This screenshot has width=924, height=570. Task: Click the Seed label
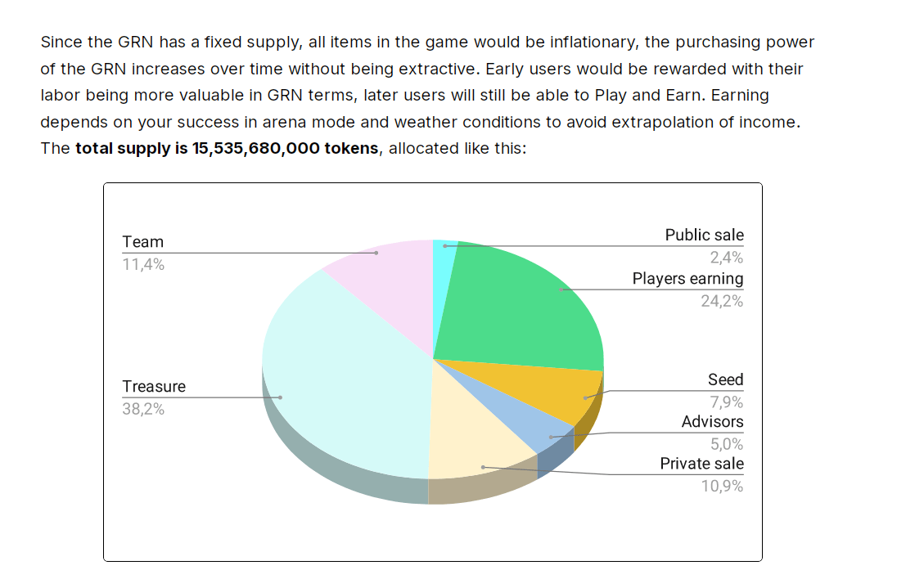725,379
